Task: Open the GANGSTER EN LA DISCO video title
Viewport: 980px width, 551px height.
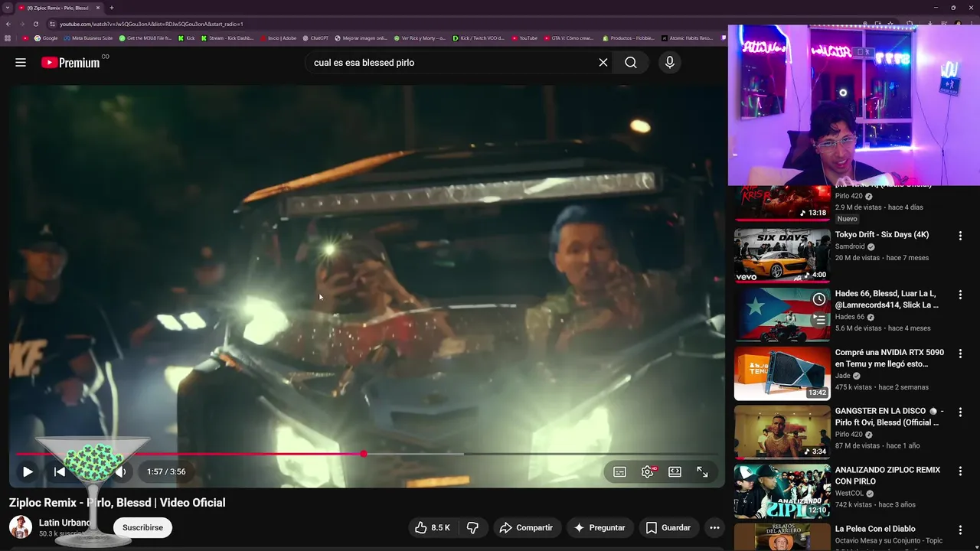Action: (888, 416)
